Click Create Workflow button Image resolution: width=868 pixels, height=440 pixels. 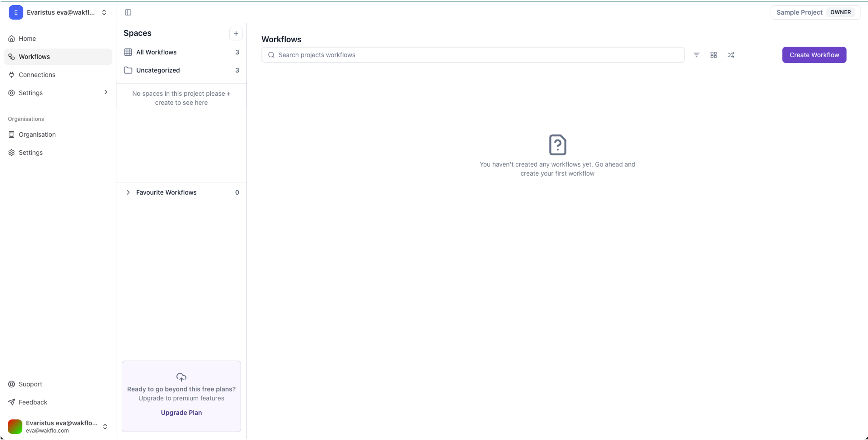click(x=814, y=55)
